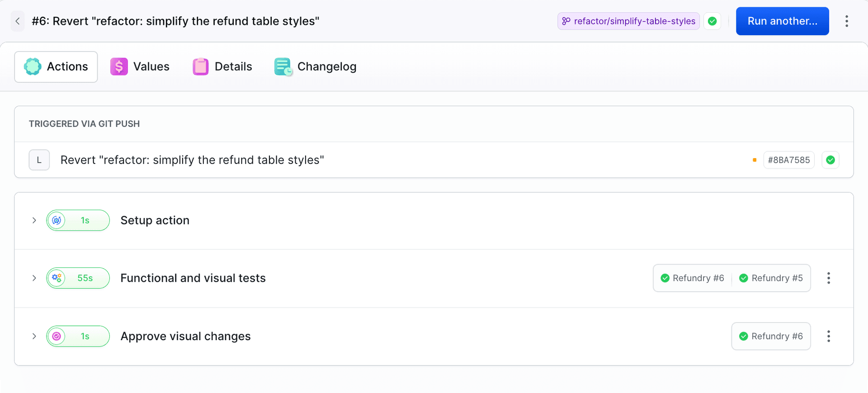Click commit row green success check
Image resolution: width=868 pixels, height=393 pixels.
[x=830, y=160]
